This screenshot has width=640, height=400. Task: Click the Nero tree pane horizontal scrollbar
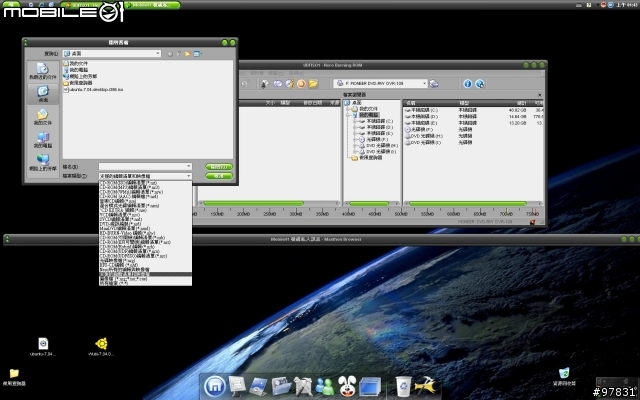371,203
